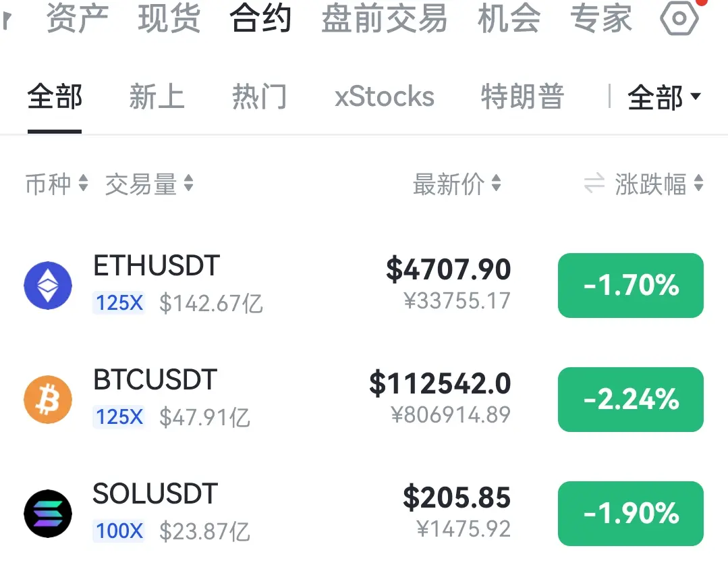Tap the Solana coin icon
Screen dimensions: 728x567
[x=48, y=514]
